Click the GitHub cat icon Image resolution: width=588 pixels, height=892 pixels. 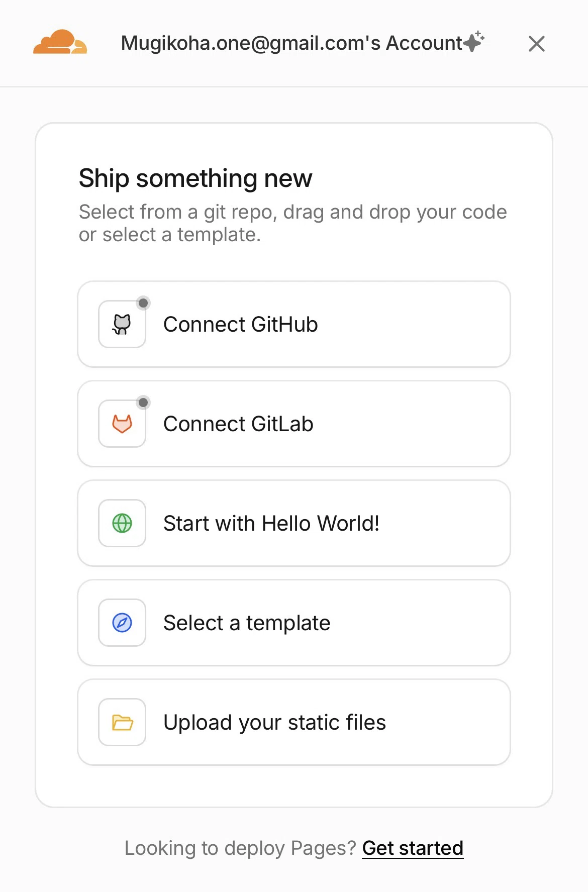coord(122,324)
